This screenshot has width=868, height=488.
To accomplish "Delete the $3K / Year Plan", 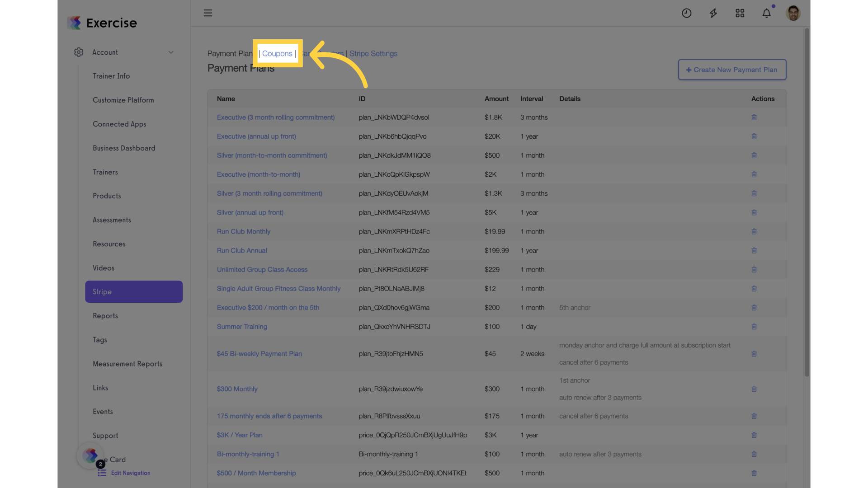I will [x=754, y=435].
